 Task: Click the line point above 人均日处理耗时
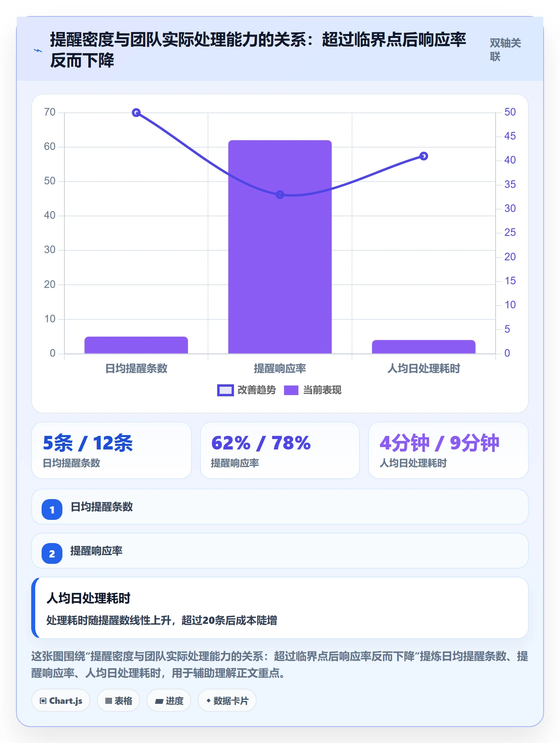pos(424,156)
